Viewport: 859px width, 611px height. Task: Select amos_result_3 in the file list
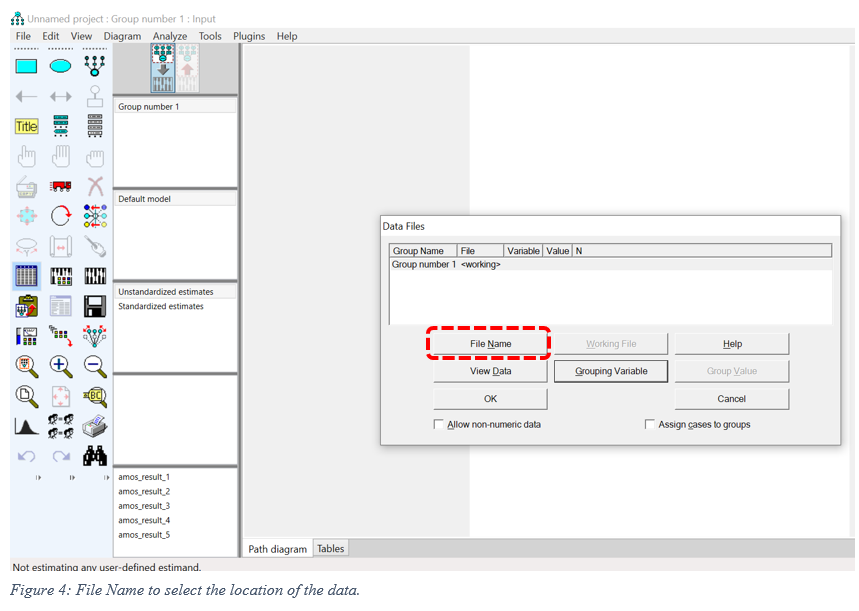[x=144, y=506]
